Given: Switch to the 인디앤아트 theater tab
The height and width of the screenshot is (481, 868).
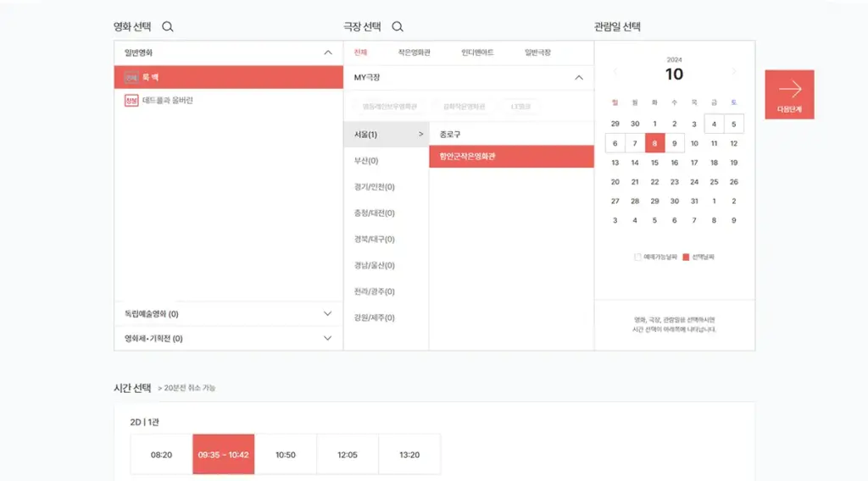Looking at the screenshot, I should (x=477, y=53).
